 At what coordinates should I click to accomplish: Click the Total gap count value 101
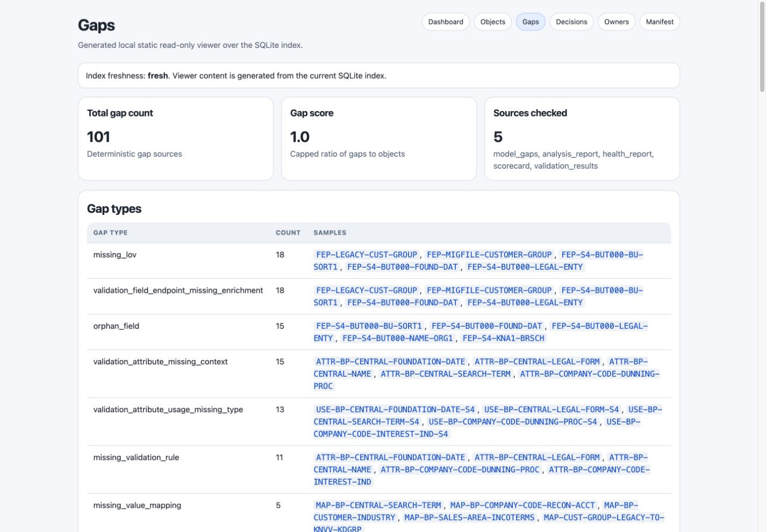pos(98,137)
